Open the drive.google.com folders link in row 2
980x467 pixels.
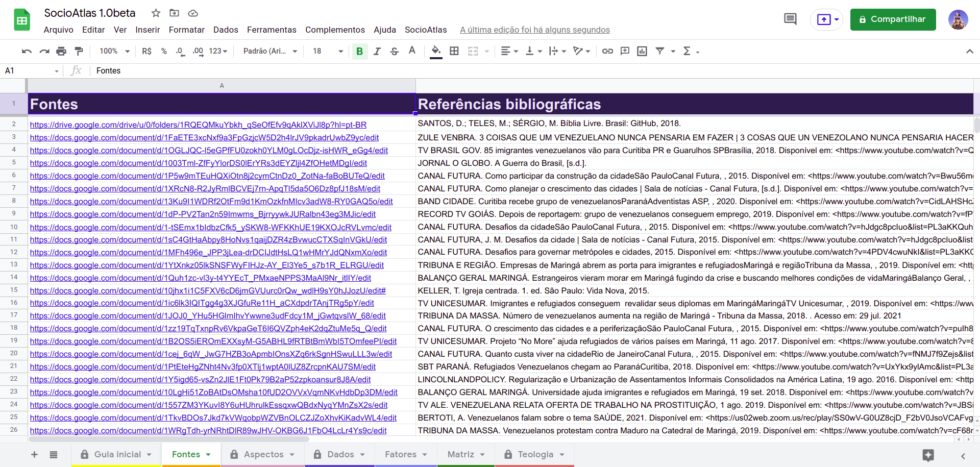click(198, 125)
